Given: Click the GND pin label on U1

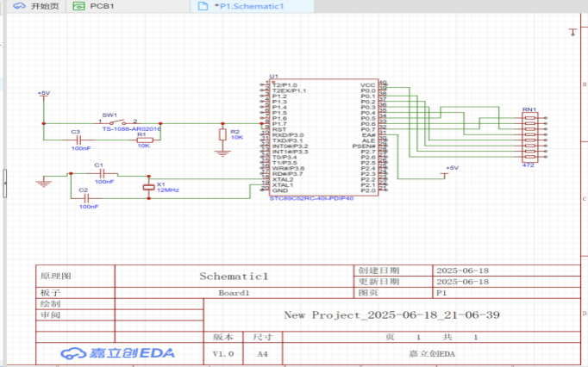Looking at the screenshot, I should 280,190.
